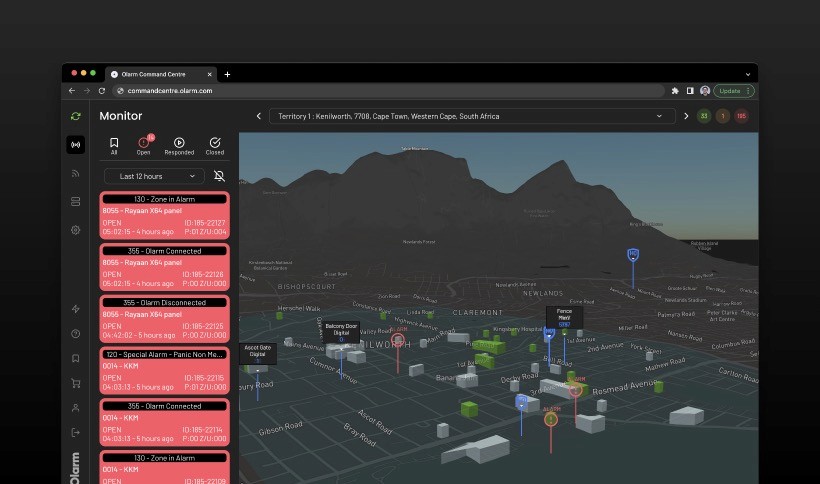
Task: Open the user profile sidebar icon
Action: 76,408
